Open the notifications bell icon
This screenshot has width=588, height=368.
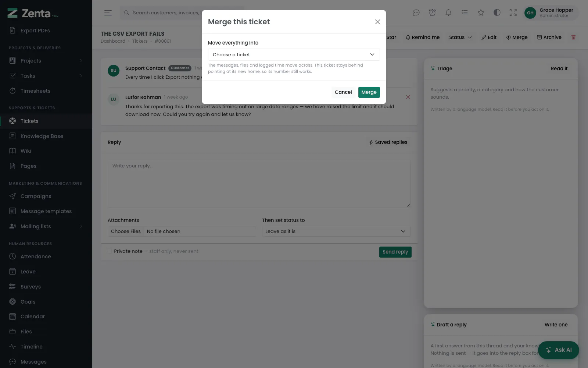point(448,13)
